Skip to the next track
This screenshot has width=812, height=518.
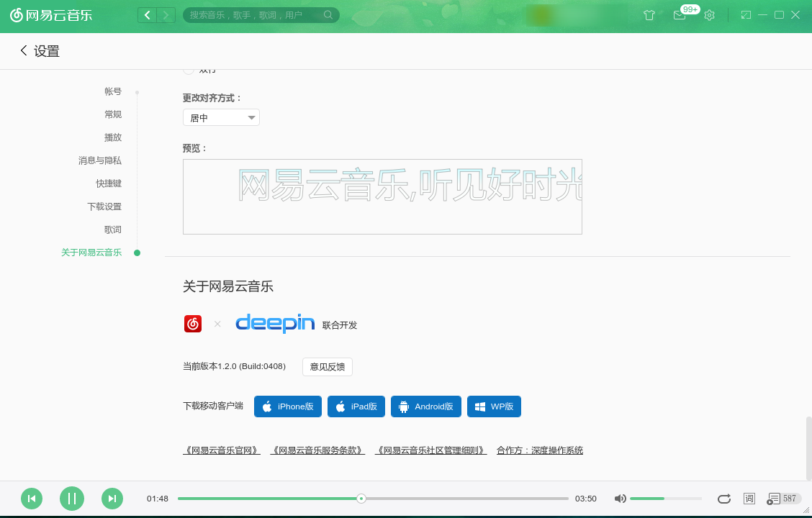(x=112, y=499)
